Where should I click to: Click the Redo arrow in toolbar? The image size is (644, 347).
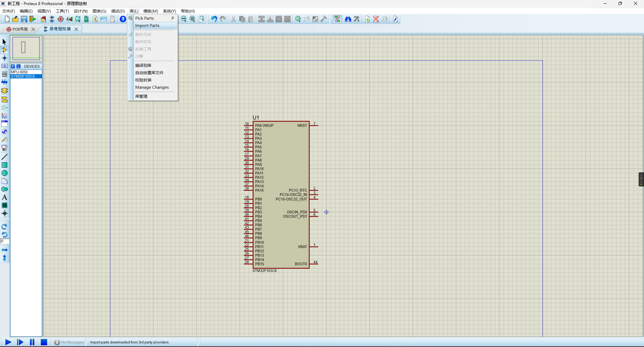pos(223,19)
